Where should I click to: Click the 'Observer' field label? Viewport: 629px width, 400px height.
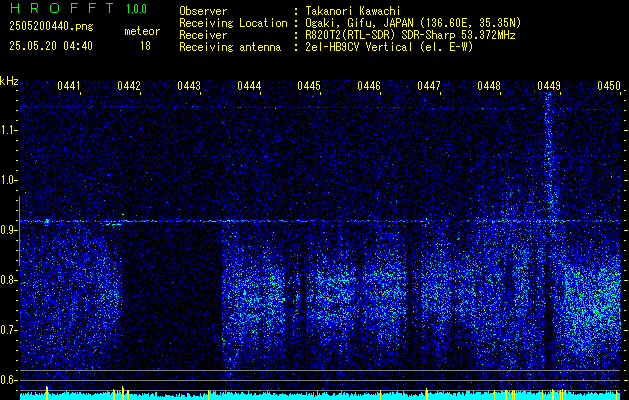203,11
